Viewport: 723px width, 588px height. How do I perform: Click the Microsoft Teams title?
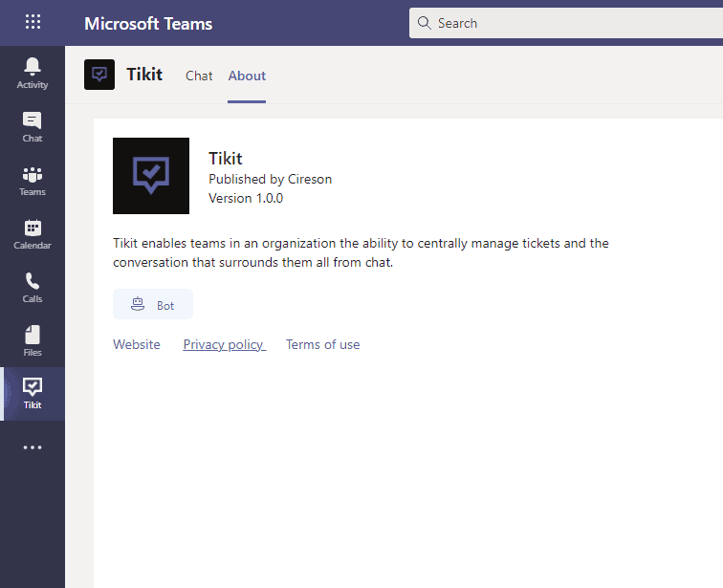click(148, 24)
